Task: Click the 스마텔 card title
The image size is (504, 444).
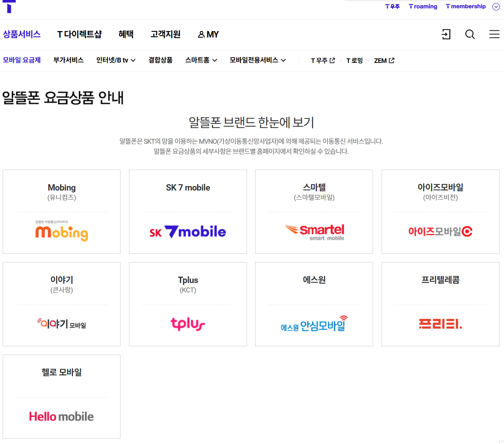Action: (314, 187)
